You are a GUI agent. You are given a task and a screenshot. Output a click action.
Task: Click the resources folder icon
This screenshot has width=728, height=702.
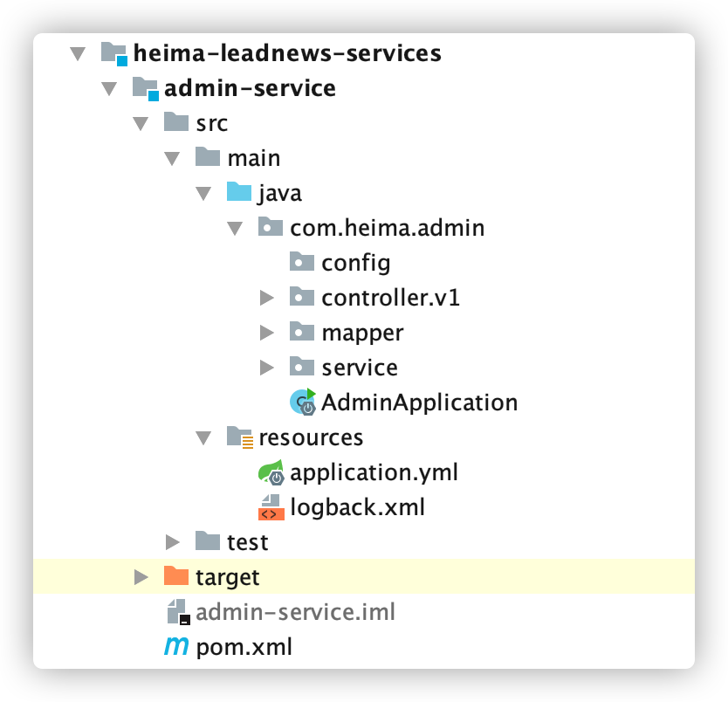click(x=240, y=437)
